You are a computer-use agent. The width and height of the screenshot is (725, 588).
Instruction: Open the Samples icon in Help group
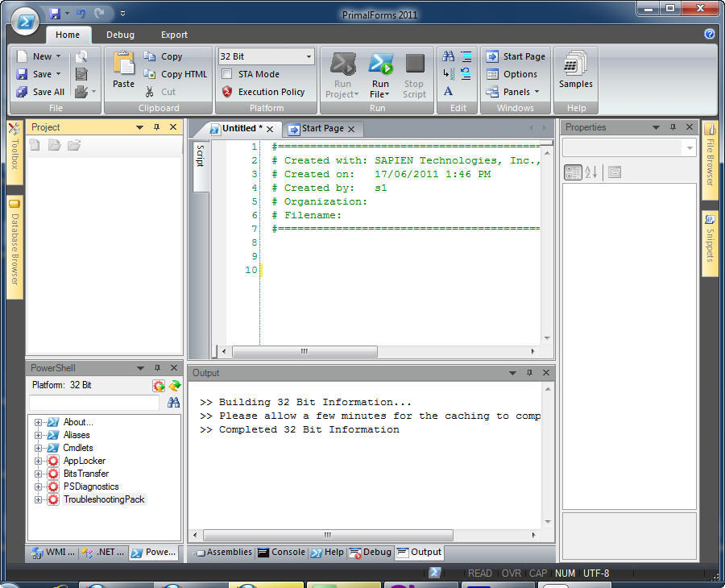pyautogui.click(x=575, y=69)
